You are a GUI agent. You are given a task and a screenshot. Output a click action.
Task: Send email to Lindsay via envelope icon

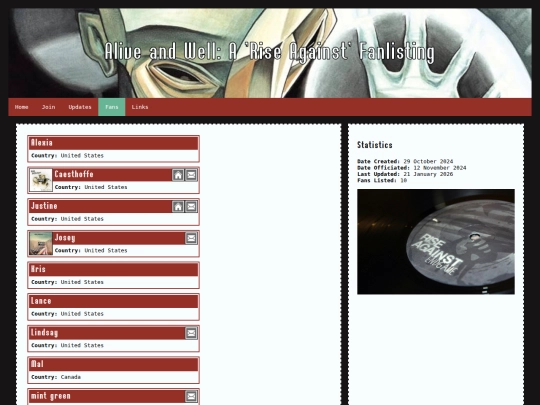(x=191, y=333)
